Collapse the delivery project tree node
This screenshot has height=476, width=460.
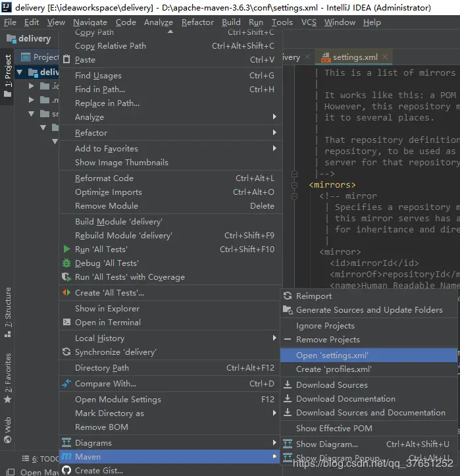(x=20, y=72)
